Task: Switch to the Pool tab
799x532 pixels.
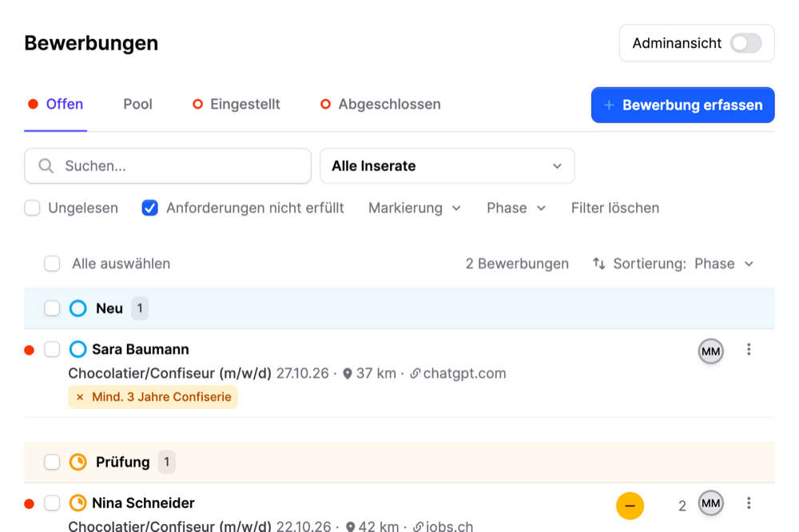Action: pos(137,105)
